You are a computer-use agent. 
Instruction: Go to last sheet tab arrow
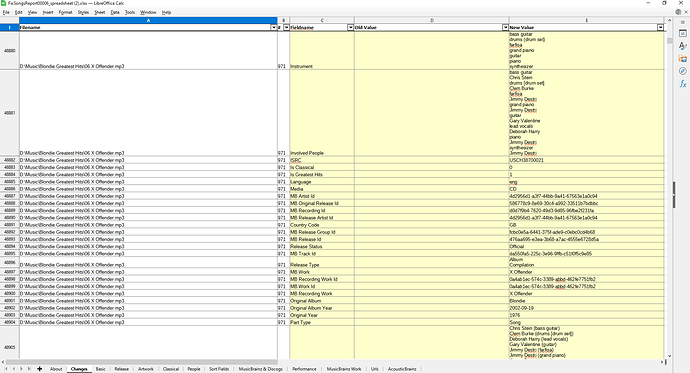pyautogui.click(x=29, y=369)
